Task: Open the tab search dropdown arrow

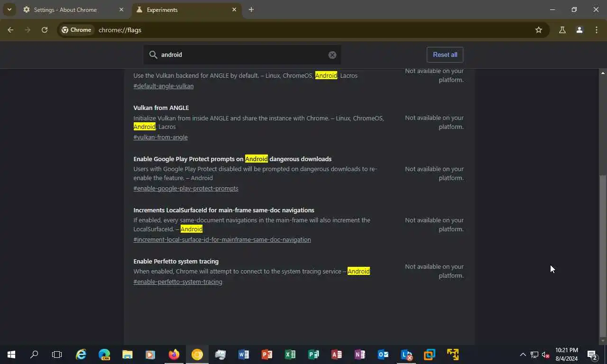Action: click(9, 9)
